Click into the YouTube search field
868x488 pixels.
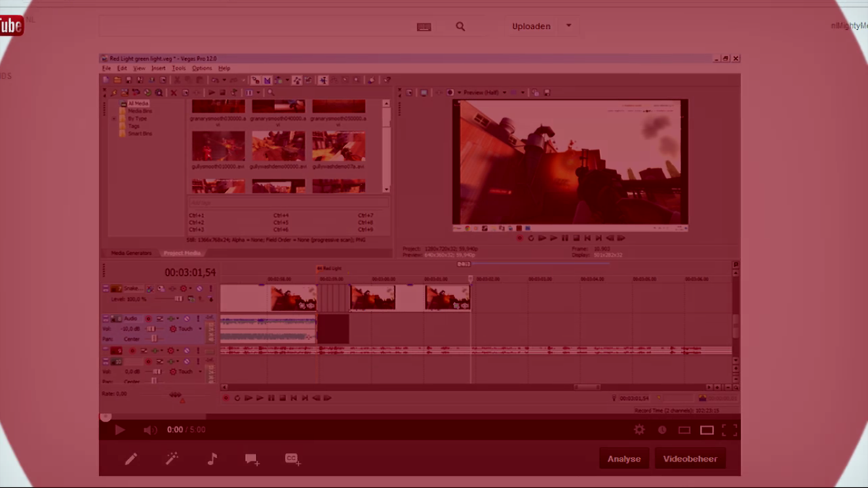point(258,26)
